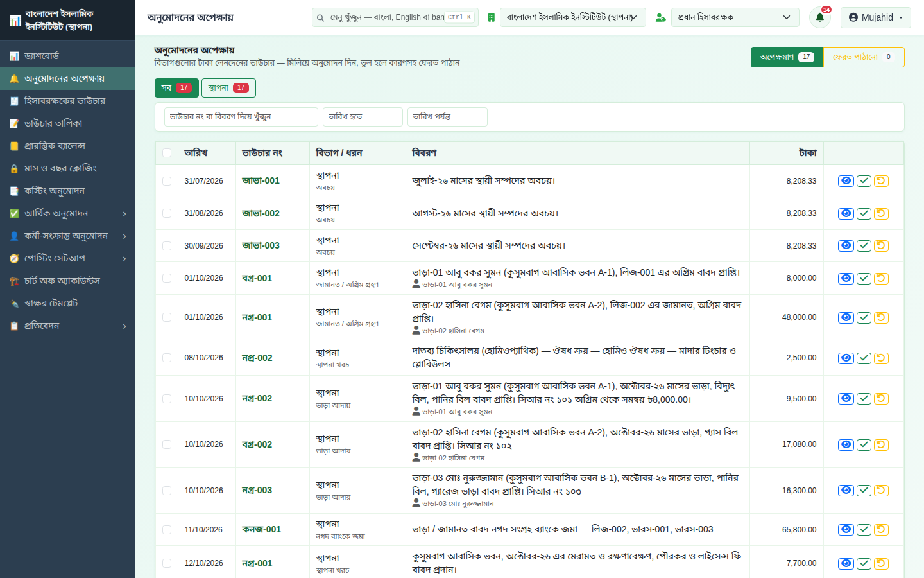Approve voucher বগ্র-002 with the checkmark icon
The width and height of the screenshot is (924, 578).
point(864,444)
